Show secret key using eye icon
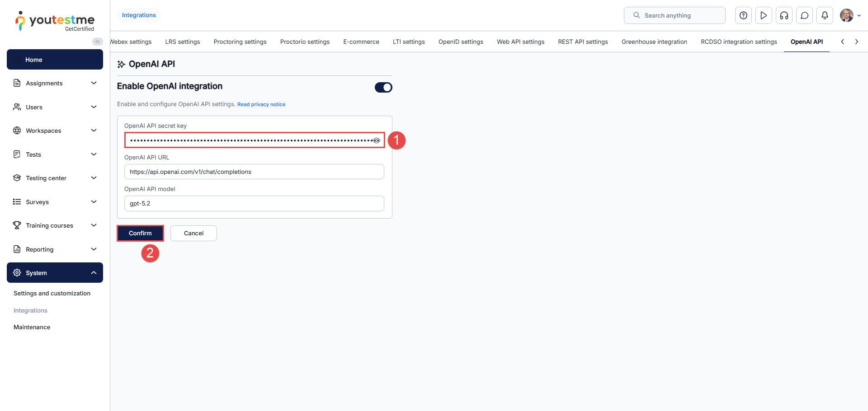The width and height of the screenshot is (868, 411). pos(377,140)
